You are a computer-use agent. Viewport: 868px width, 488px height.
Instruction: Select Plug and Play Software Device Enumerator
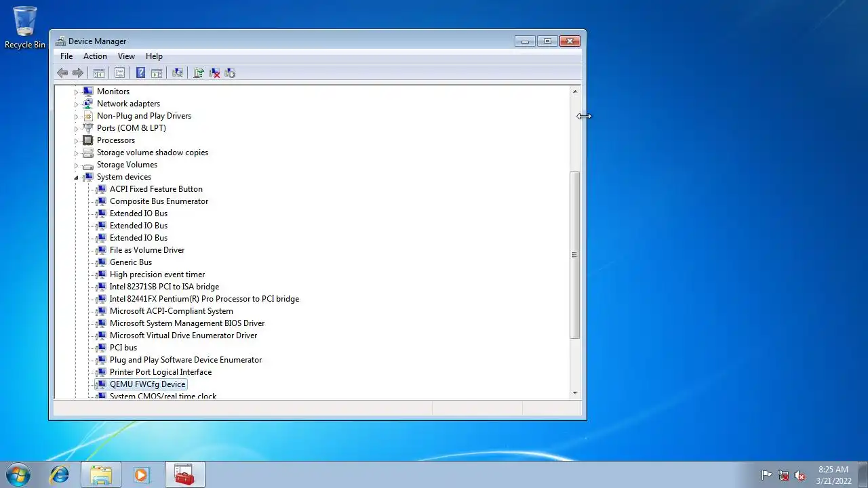pos(186,360)
